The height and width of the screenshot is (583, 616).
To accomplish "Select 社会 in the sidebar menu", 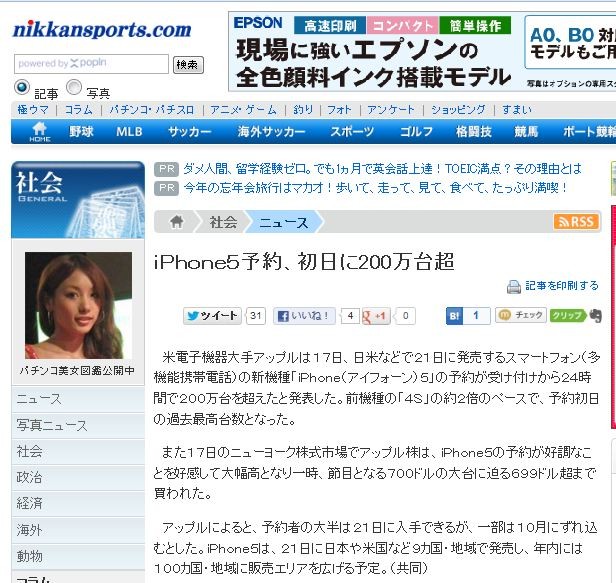I will point(78,451).
